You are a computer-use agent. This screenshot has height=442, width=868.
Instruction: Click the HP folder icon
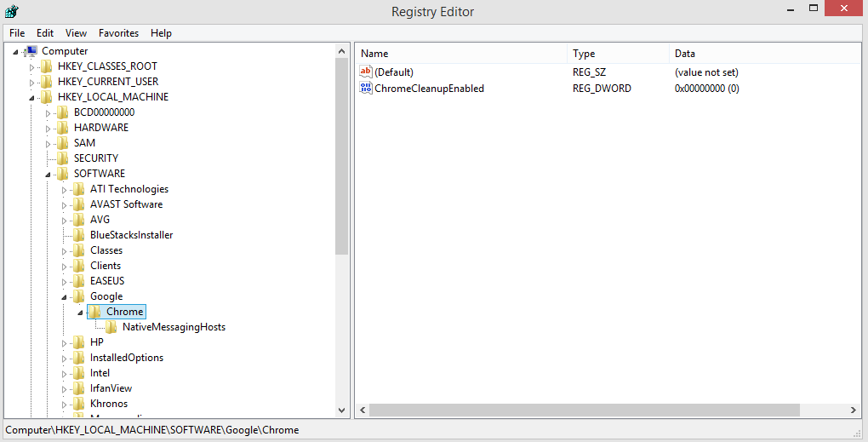(x=78, y=342)
